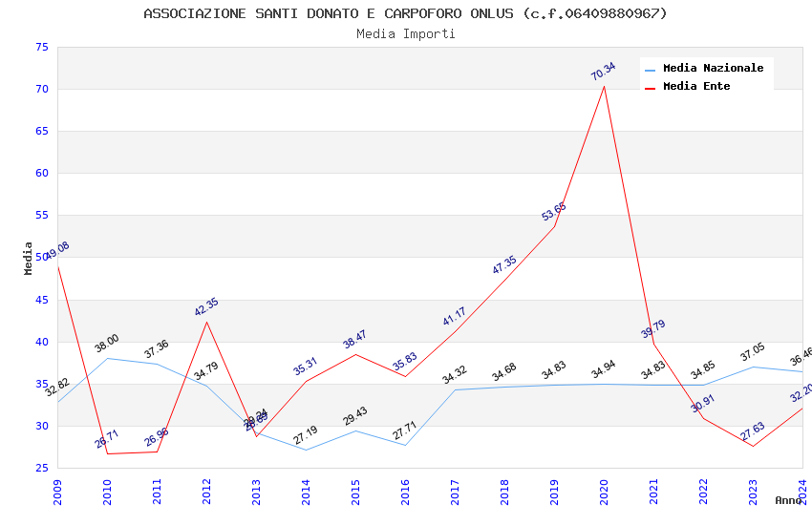Select the 27.71 data label
The height and width of the screenshot is (525, 812).
404,430
